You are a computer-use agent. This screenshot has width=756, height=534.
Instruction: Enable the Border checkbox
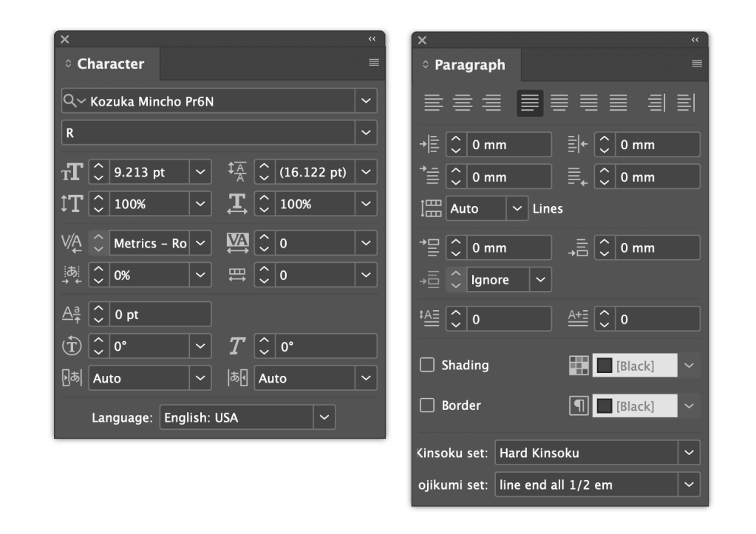[x=427, y=405]
